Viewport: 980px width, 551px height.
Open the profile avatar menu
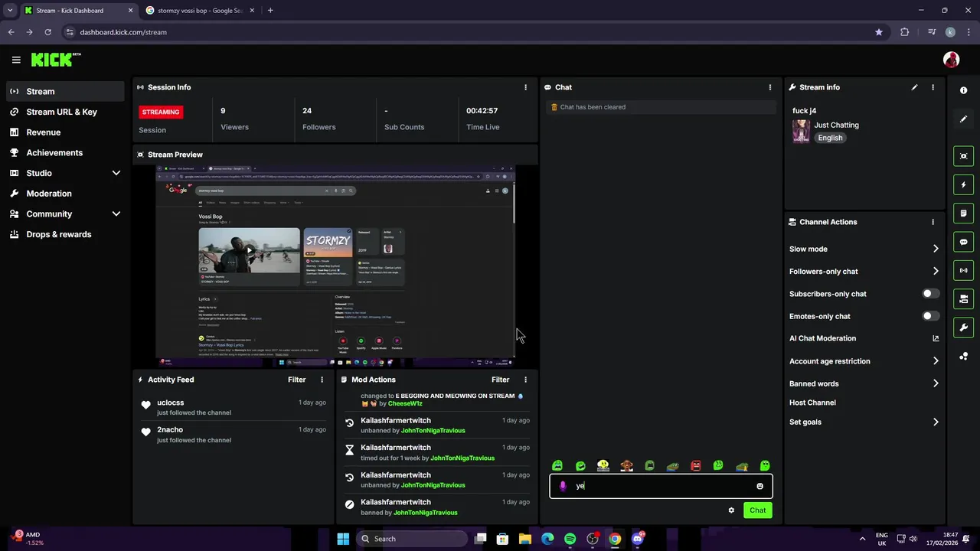pos(951,60)
